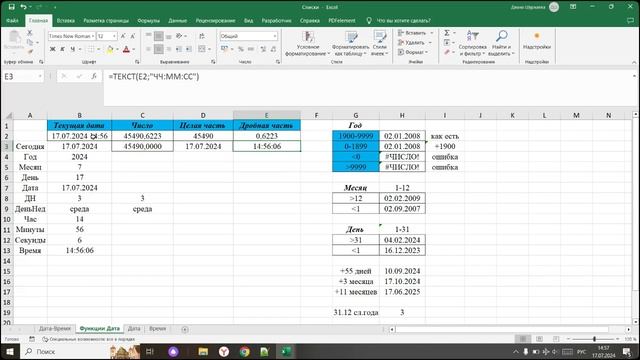Open 'Сортировка и фильтр' dropdown
The width and height of the screenshot is (640, 360).
473,43
